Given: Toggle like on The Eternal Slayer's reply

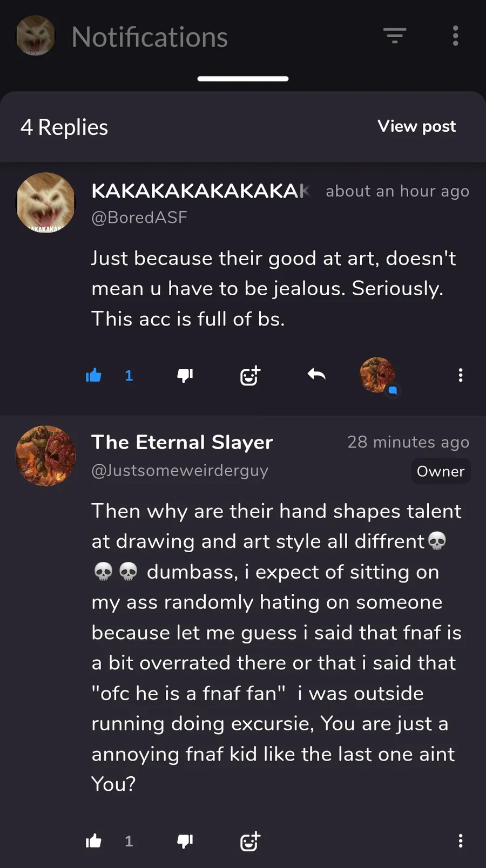Looking at the screenshot, I should click(94, 840).
